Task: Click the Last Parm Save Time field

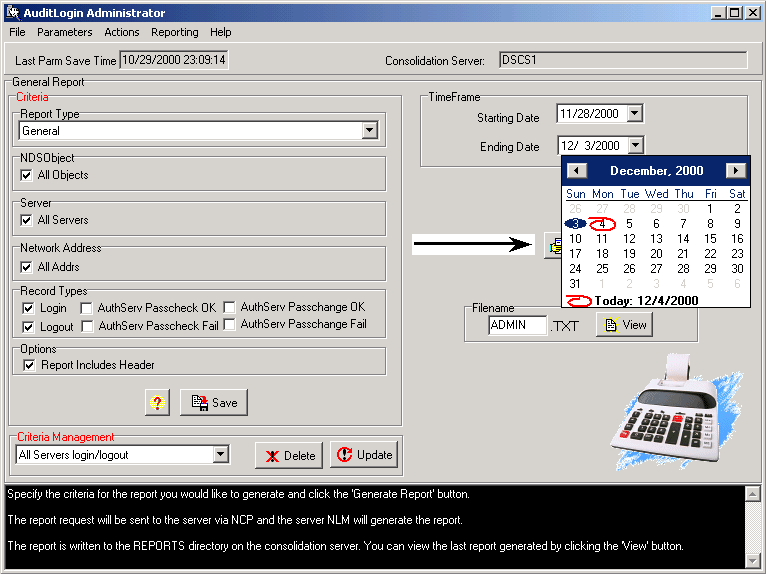Action: [173, 60]
